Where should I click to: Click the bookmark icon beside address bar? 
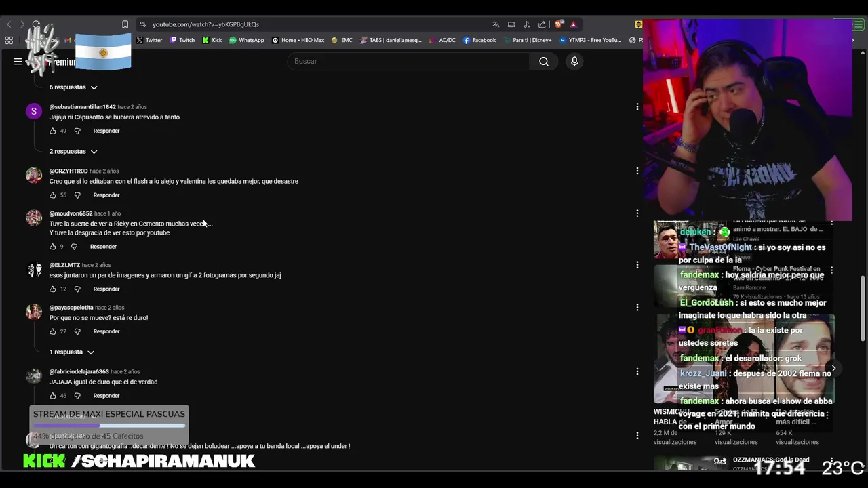(x=125, y=24)
